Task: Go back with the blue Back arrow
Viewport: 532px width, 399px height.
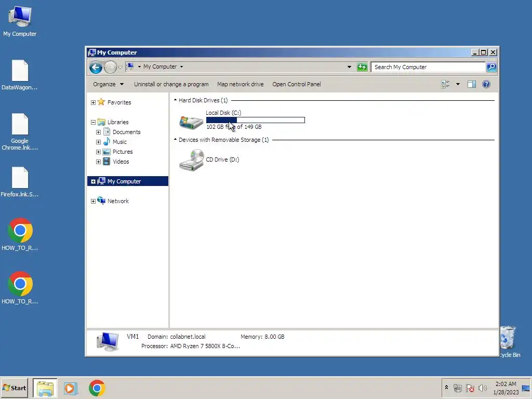Action: click(96, 67)
